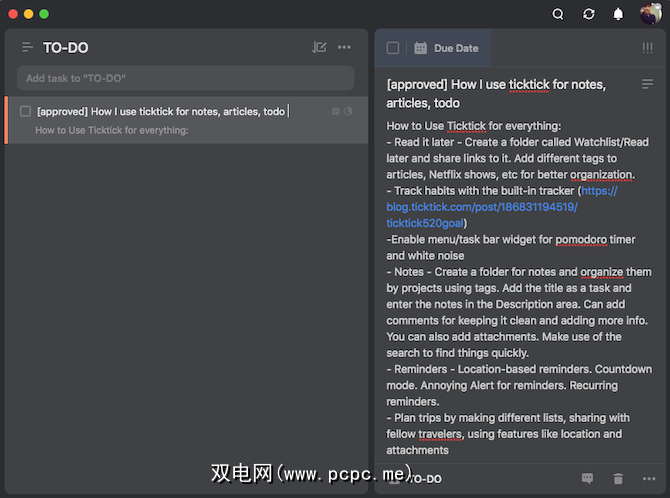Select the approved Ticktick task row title

(160, 112)
